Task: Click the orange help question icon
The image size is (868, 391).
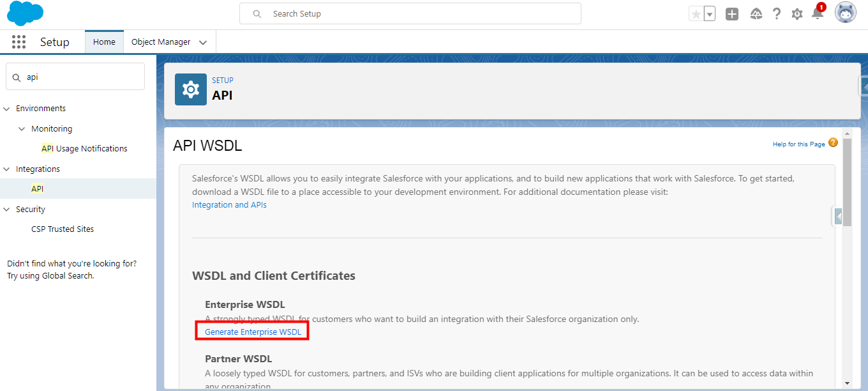Action: (833, 142)
